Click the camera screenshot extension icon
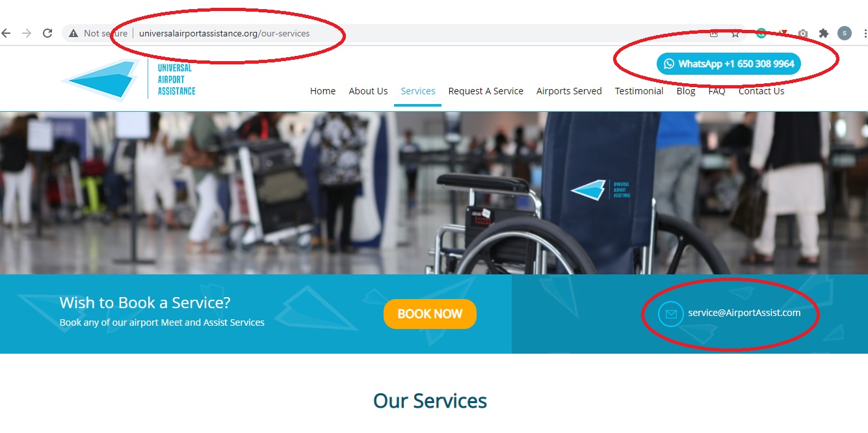The height and width of the screenshot is (433, 868). coord(803,33)
